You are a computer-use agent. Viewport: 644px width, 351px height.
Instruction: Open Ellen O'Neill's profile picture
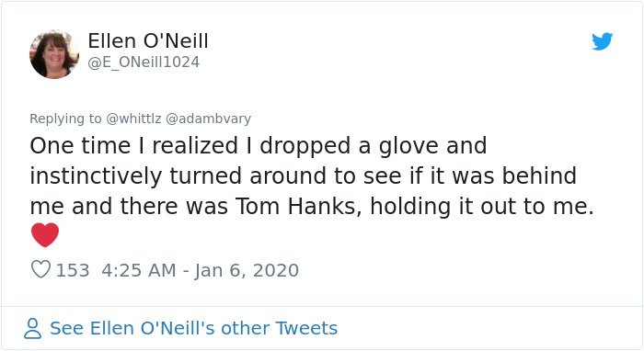click(x=54, y=54)
